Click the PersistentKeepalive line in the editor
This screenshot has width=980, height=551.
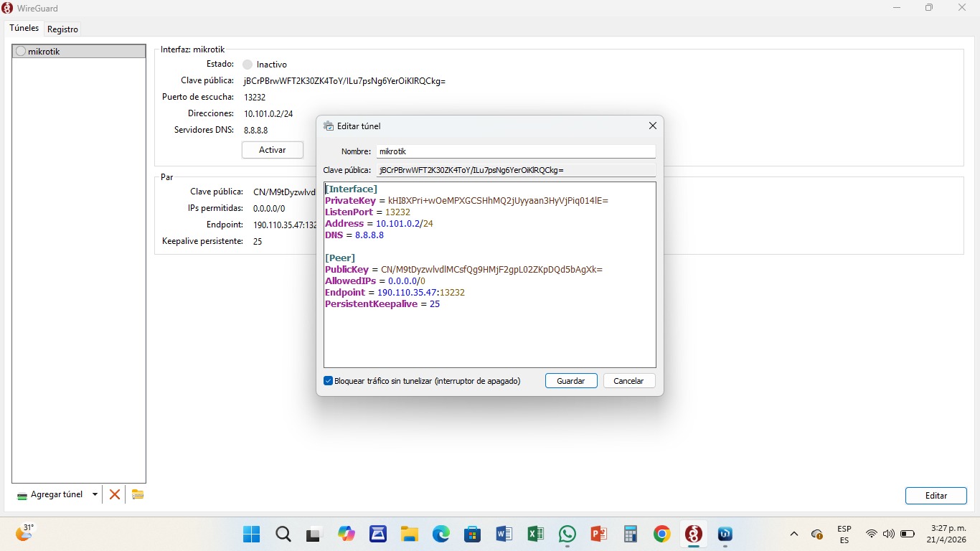tap(382, 304)
